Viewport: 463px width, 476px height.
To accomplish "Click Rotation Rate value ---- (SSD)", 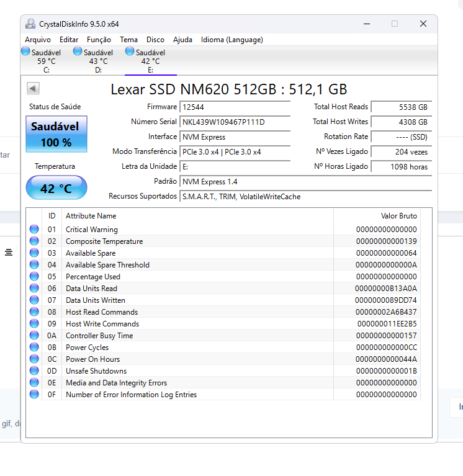I will coord(402,137).
